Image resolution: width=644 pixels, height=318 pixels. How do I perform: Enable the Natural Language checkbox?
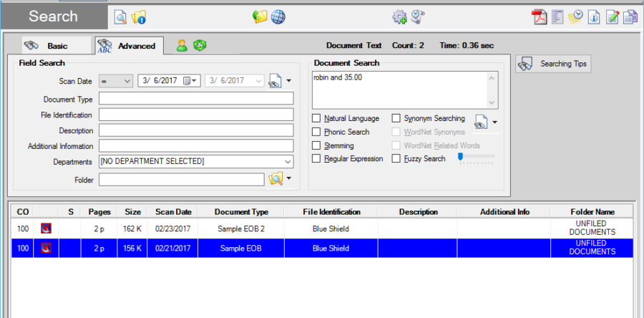317,118
